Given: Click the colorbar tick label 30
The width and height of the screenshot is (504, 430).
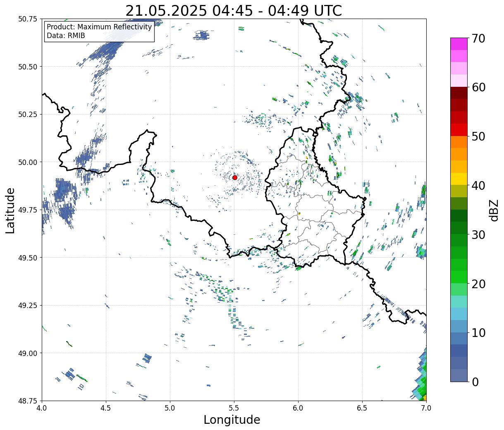Looking at the screenshot, I should click(478, 234).
